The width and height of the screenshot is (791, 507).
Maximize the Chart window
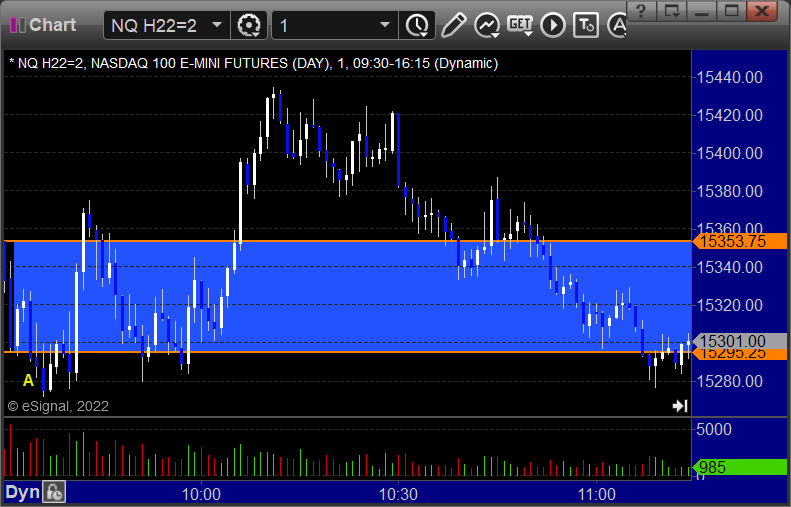[731, 10]
